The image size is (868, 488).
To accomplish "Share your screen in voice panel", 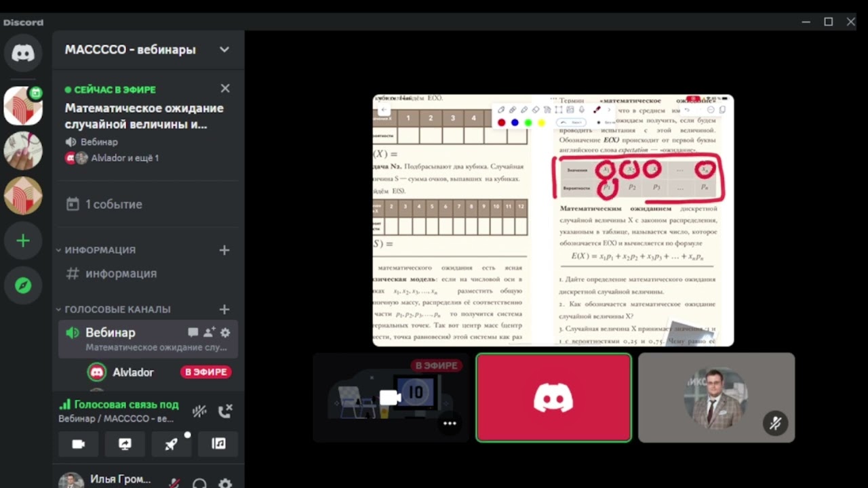I will (x=125, y=444).
